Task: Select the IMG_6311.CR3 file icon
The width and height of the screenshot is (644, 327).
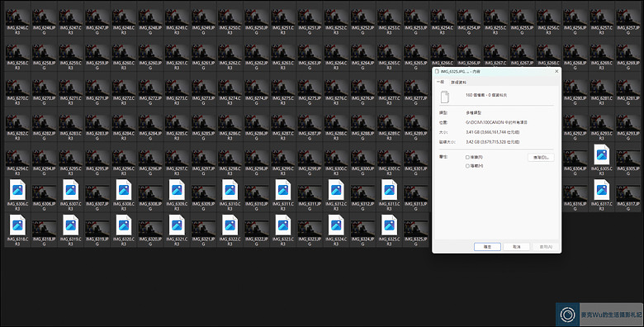Action: [283, 190]
